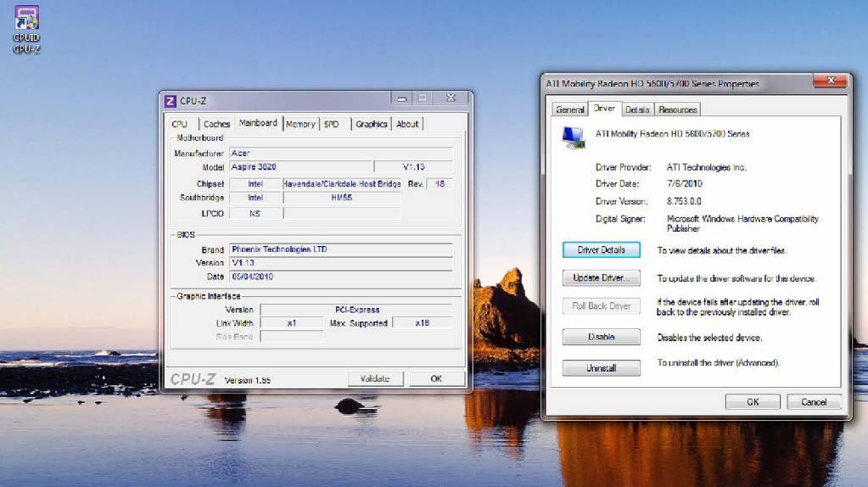868x487 pixels.
Task: Click the LPCIO value NS
Action: 255,214
